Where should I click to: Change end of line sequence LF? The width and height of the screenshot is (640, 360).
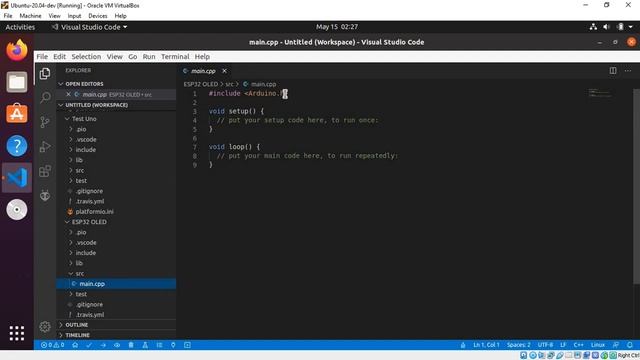coord(563,345)
